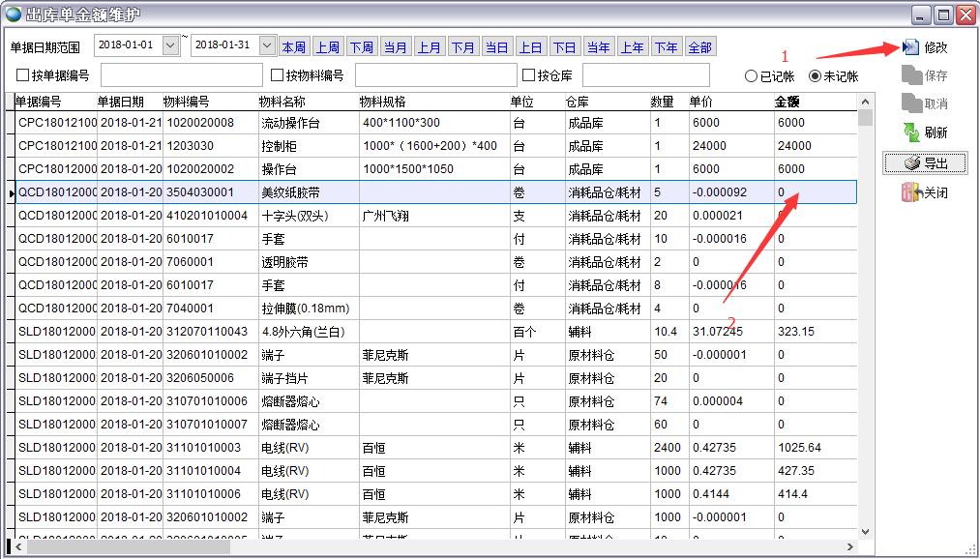Click the 当月 date range option
The width and height of the screenshot is (980, 559).
click(396, 44)
